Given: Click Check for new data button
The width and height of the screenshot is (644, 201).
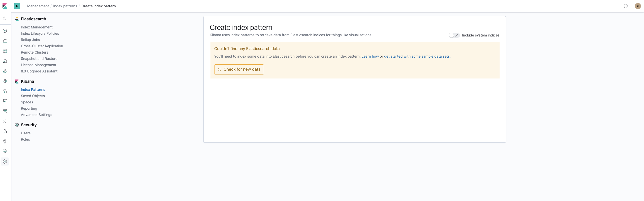Looking at the screenshot, I should [x=239, y=69].
